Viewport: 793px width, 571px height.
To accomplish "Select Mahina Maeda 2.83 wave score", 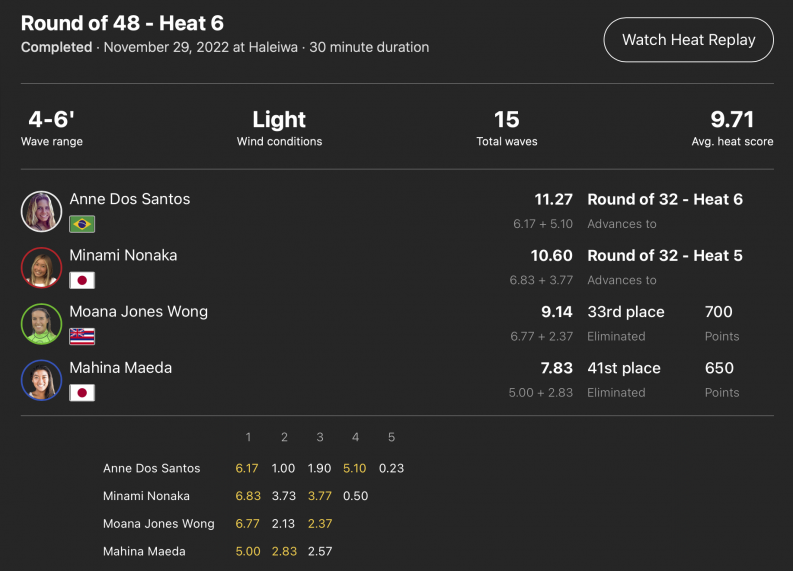I will [x=284, y=552].
